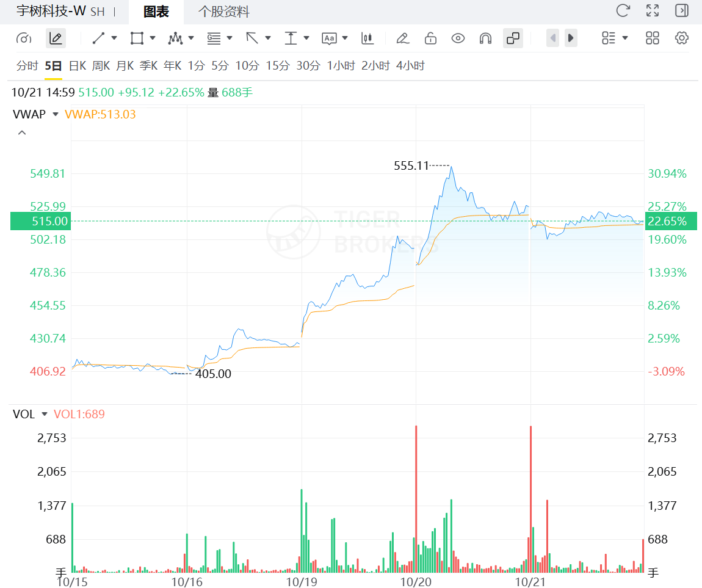Select the 日K timeframe

point(78,66)
